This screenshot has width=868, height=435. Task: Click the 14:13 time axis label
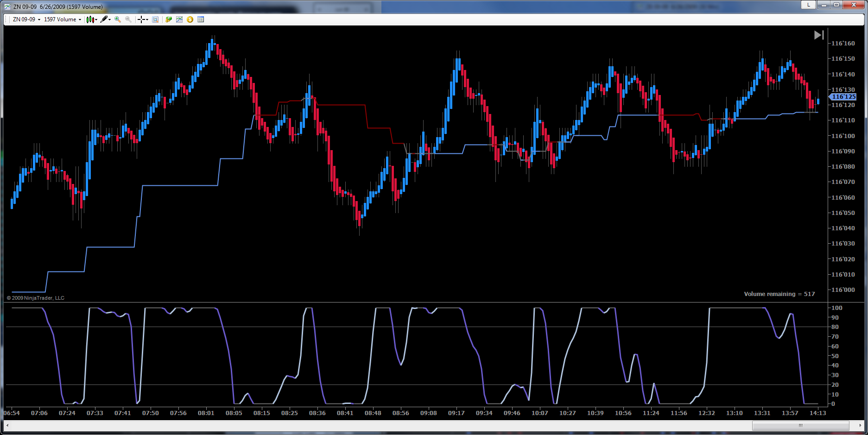point(818,413)
